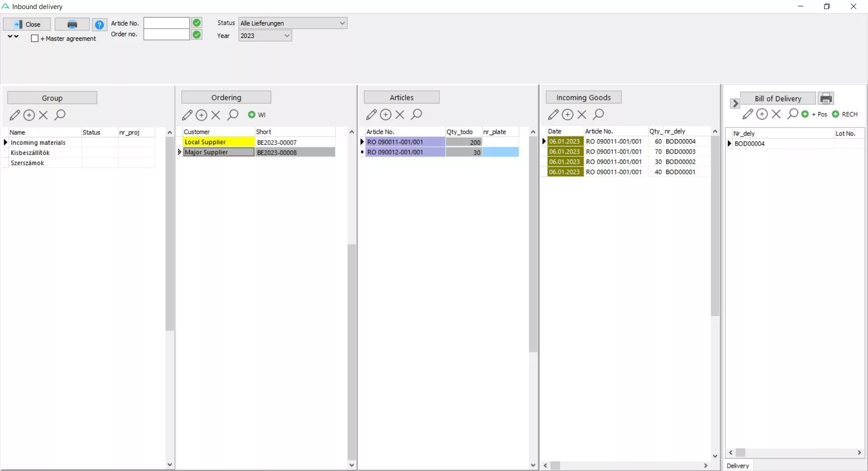The width and height of the screenshot is (868, 471).
Task: Print the Bill of Delivery
Action: (826, 99)
